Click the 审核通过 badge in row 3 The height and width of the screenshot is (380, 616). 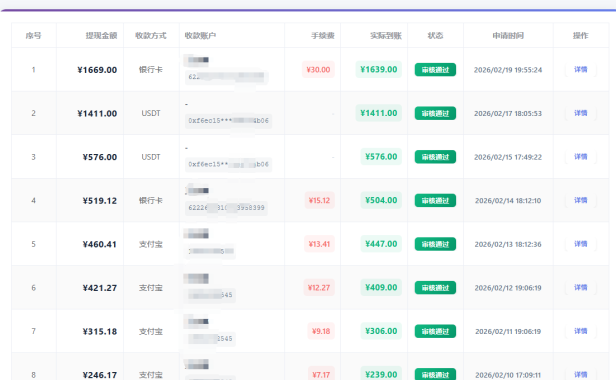click(435, 157)
